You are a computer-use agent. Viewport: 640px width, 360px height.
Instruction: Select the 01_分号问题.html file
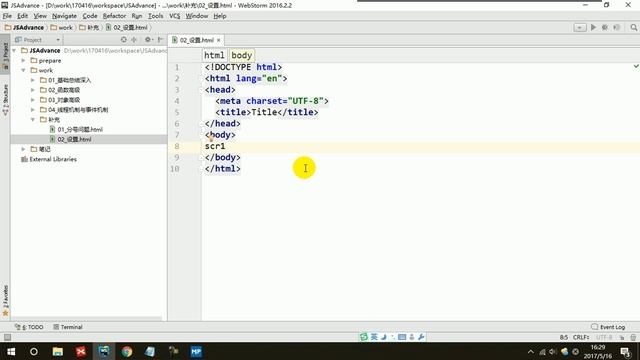pyautogui.click(x=76, y=129)
